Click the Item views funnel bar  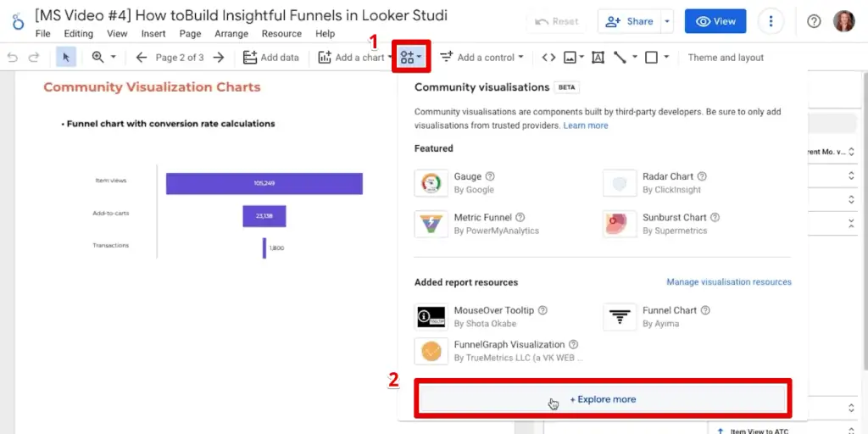[x=264, y=183]
